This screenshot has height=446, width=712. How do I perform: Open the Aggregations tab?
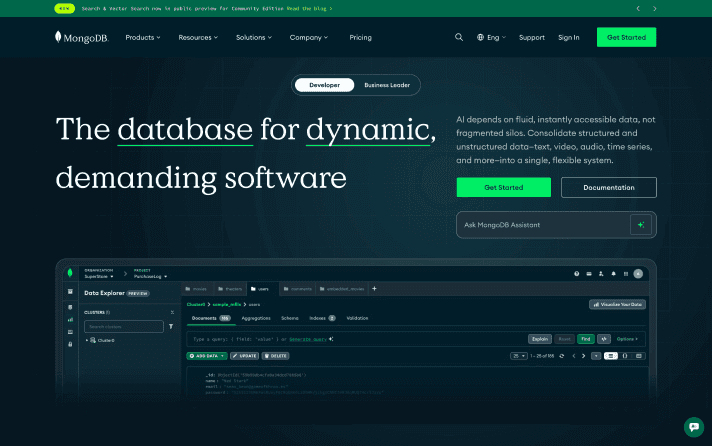[256, 318]
